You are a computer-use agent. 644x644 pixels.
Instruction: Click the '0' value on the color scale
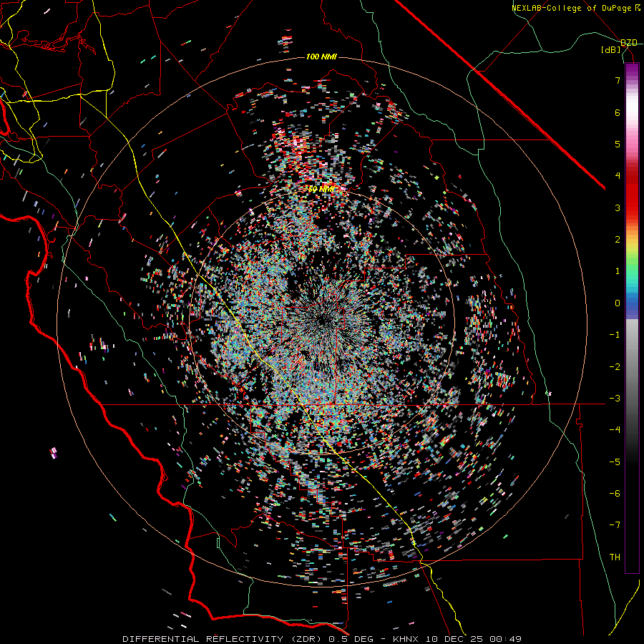(618, 303)
